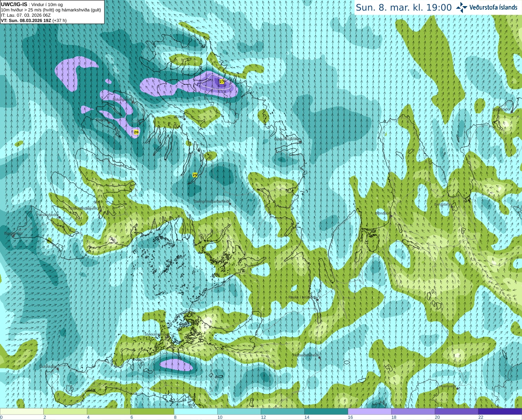Click the 0–2 m/s pale yellow legend swatch

point(22,411)
